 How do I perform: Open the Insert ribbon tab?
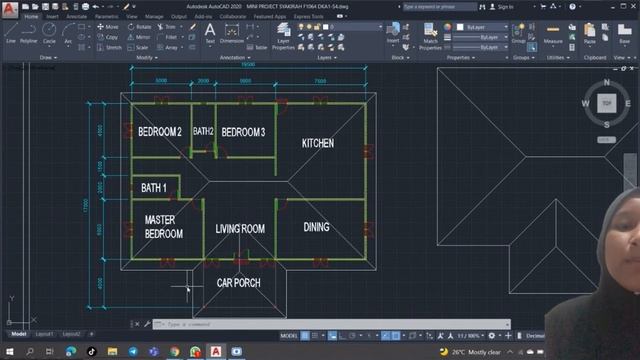[52, 17]
